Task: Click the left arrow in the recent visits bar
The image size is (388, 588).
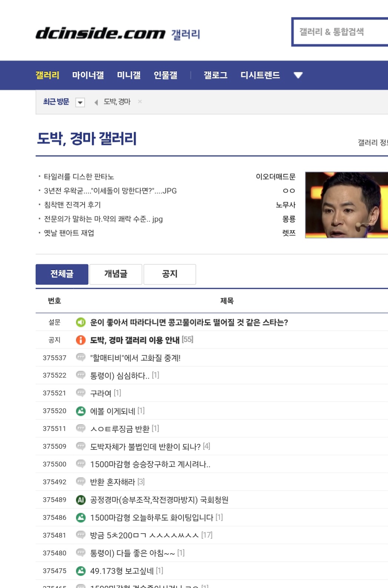Action: click(x=96, y=102)
